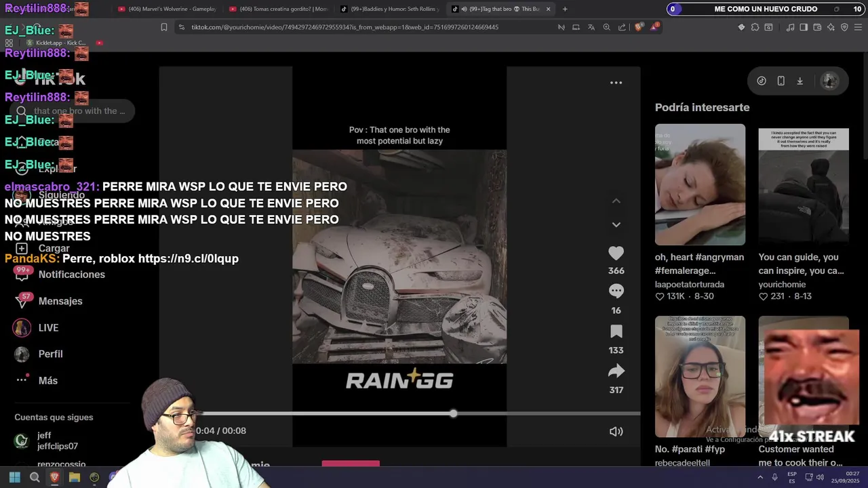868x488 pixels.
Task: Seek using the video progress bar handle
Action: [x=453, y=413]
